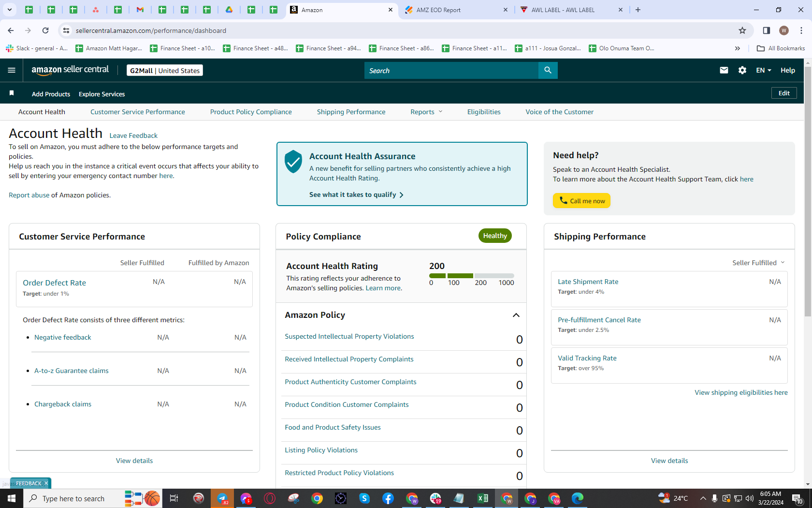Click the magnifier search button
Screen dimensions: 812x508
[548, 70]
